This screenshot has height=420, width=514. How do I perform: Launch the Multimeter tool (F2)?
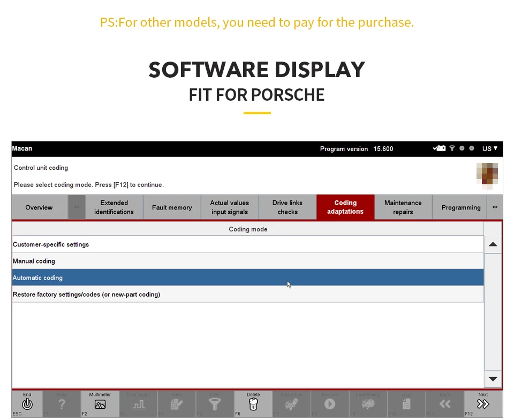coord(100,404)
